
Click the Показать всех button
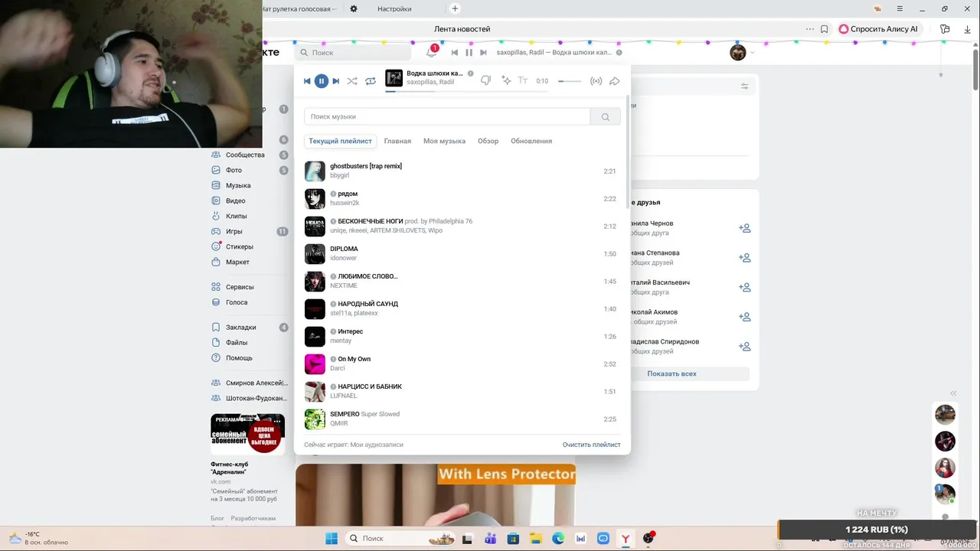point(671,373)
